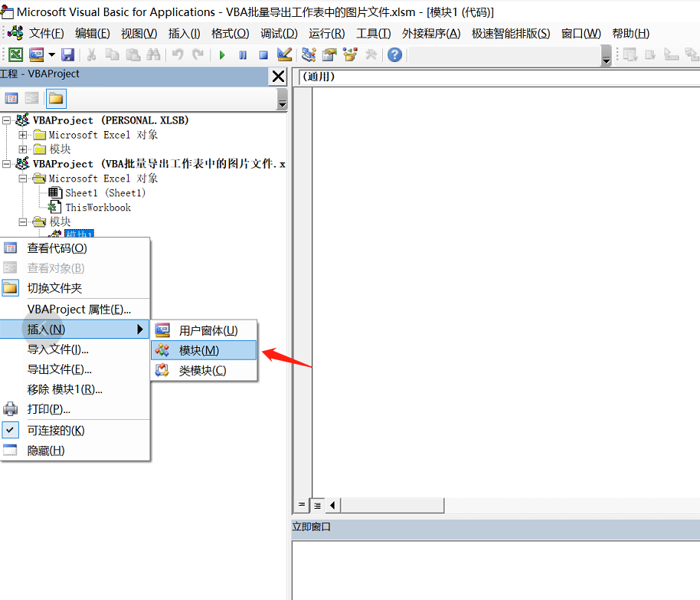The image size is (700, 600).
Task: Toggle the checked 可连接的(K) option
Action: click(75, 430)
